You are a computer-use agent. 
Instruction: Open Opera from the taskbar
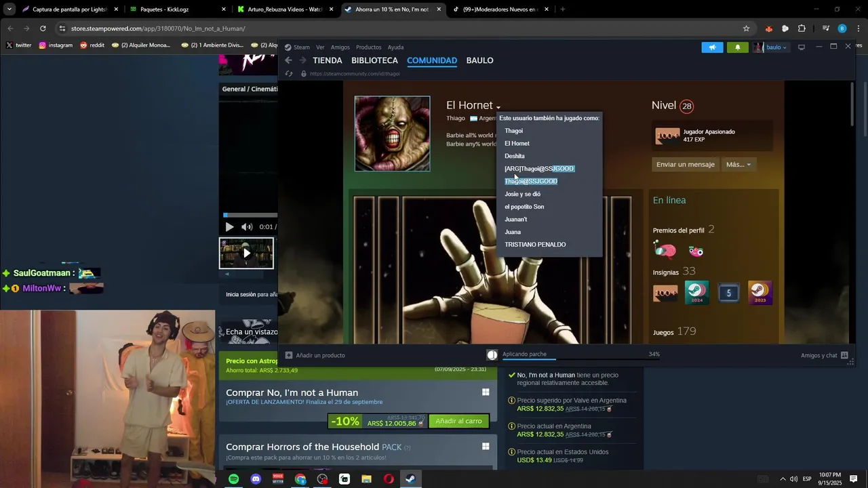[389, 479]
